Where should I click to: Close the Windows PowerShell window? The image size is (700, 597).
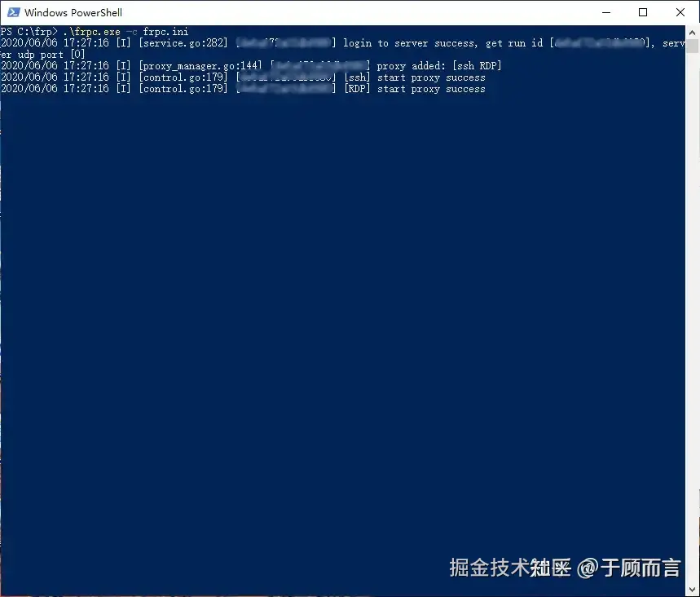[680, 12]
